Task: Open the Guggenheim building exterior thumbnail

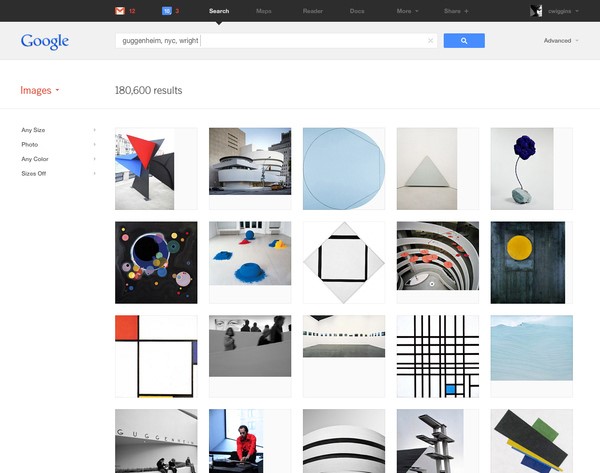Action: tap(250, 162)
